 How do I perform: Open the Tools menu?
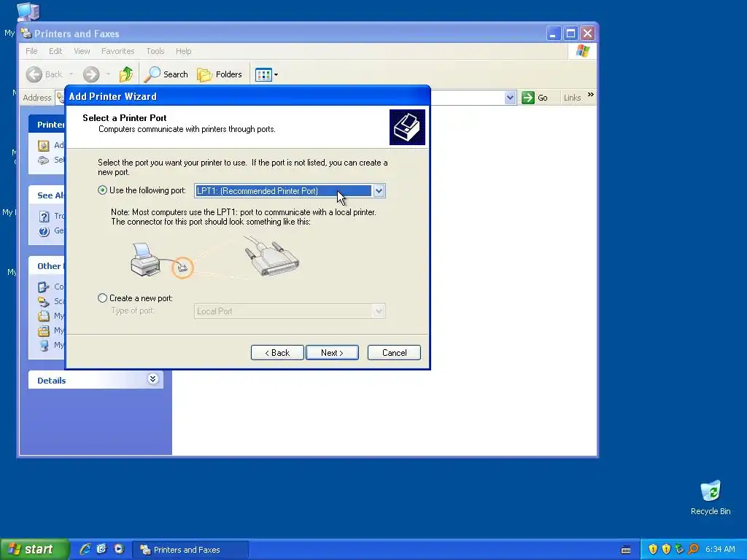click(x=155, y=51)
